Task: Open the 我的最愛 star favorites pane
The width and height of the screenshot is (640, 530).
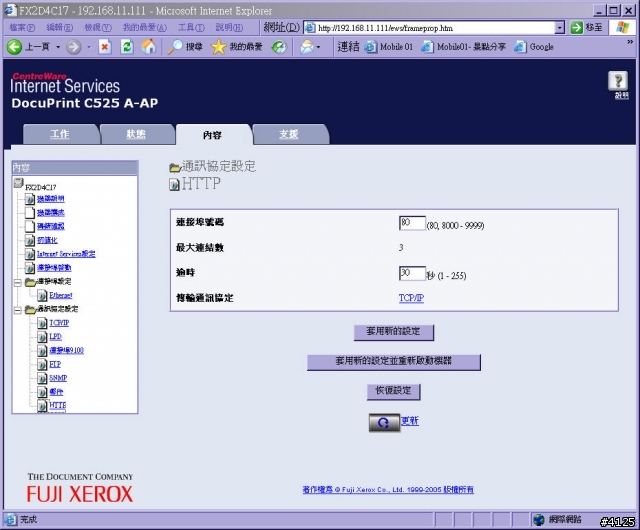Action: 237,47
